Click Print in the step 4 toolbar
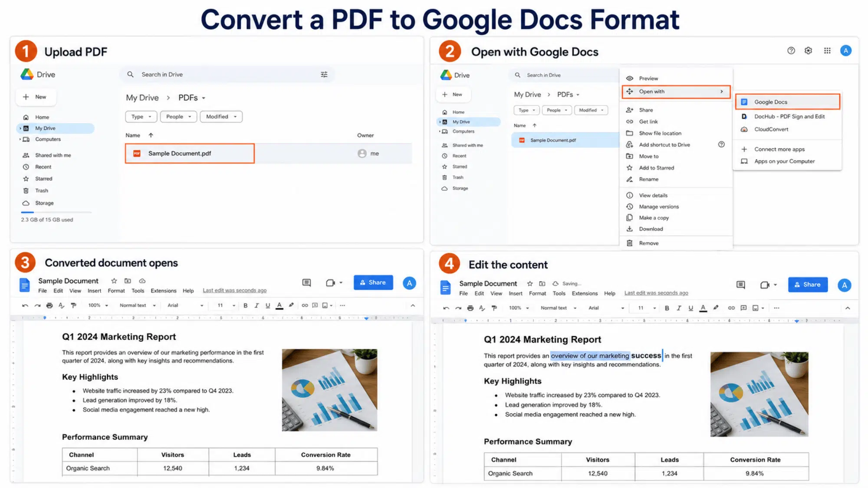This screenshot has width=868, height=488. tap(470, 308)
